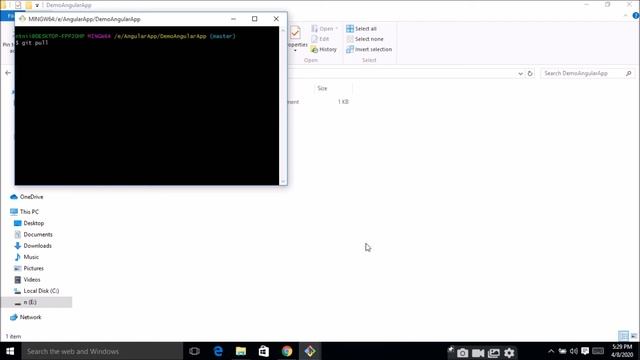Open Local Disk (C:) in the navigation pane
This screenshot has width=640, height=360.
pyautogui.click(x=36, y=291)
